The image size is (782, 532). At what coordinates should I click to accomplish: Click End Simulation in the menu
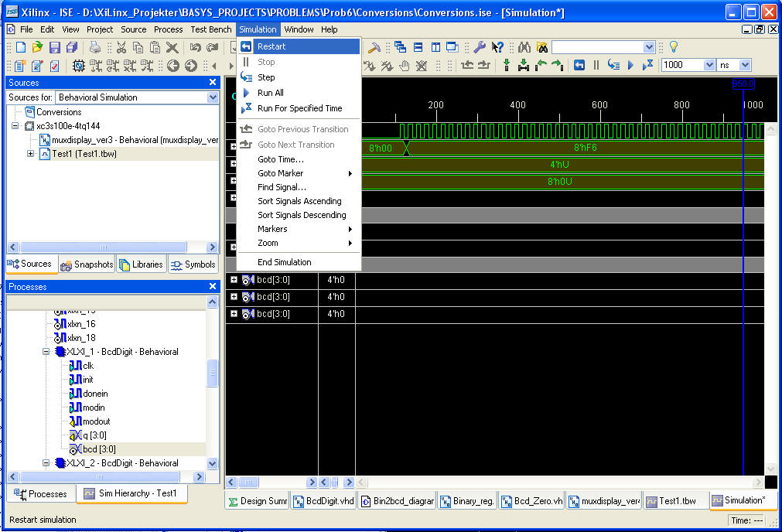pyautogui.click(x=299, y=262)
